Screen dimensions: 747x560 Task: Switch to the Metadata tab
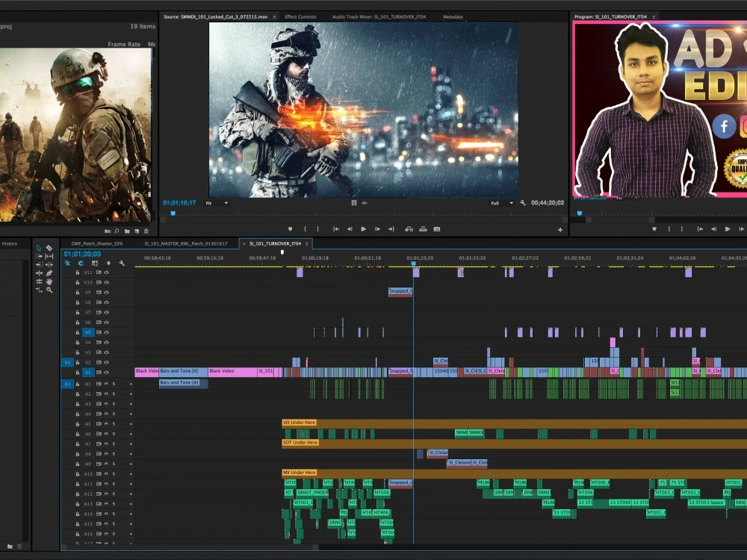[x=453, y=16]
